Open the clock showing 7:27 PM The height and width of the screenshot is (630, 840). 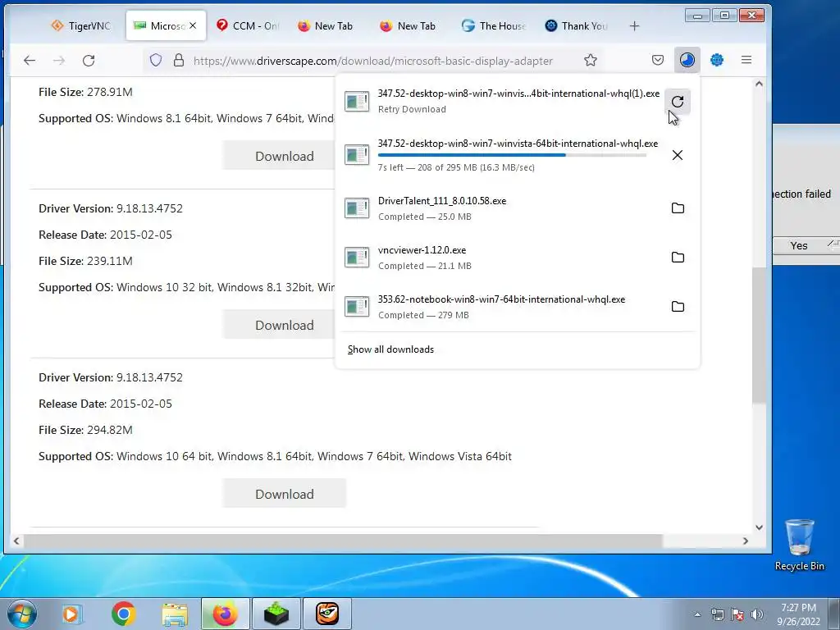point(799,614)
